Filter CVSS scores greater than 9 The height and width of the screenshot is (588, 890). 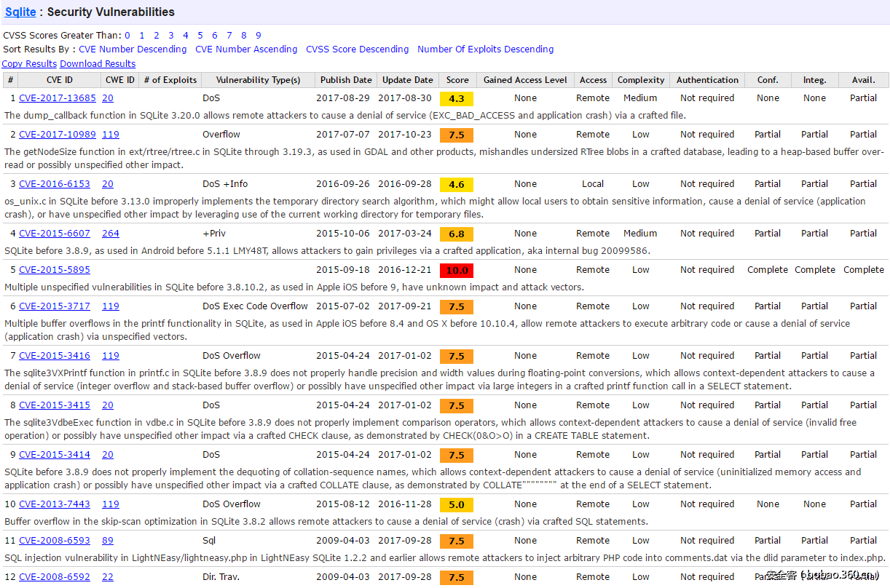coord(258,35)
